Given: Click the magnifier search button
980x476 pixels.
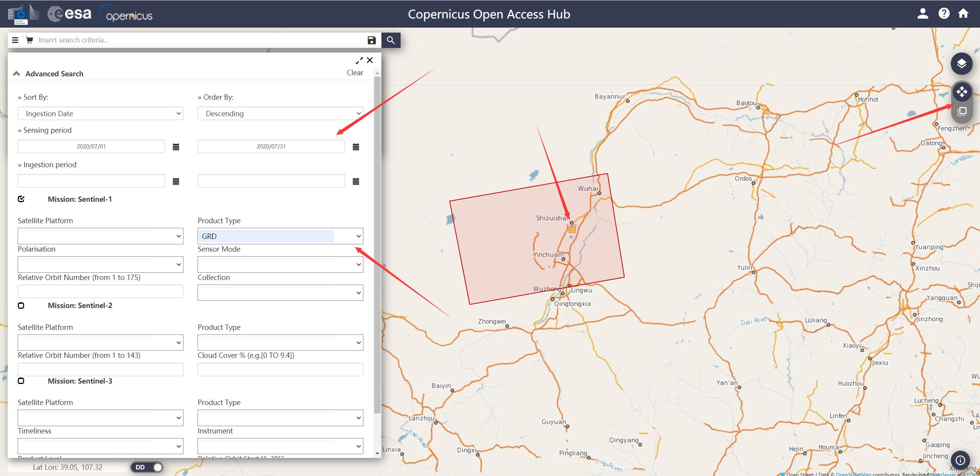Looking at the screenshot, I should (x=391, y=40).
